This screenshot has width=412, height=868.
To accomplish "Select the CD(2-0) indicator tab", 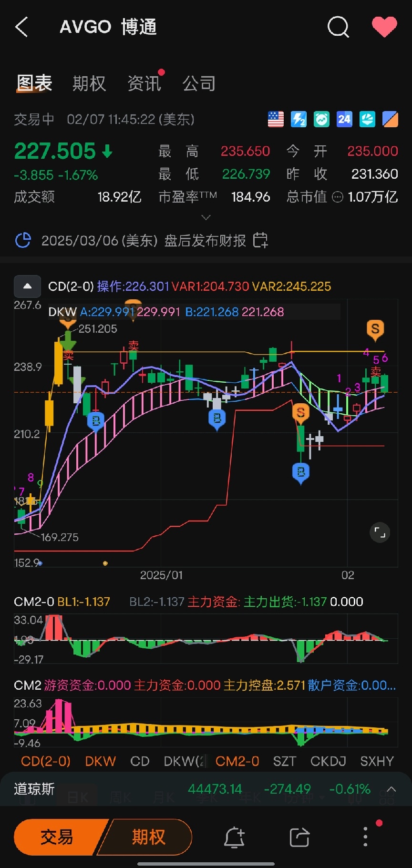I will point(46,761).
